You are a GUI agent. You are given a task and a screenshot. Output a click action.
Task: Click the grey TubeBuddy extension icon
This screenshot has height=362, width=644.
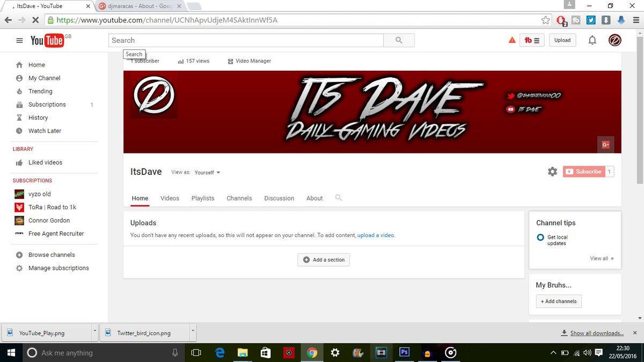576,20
